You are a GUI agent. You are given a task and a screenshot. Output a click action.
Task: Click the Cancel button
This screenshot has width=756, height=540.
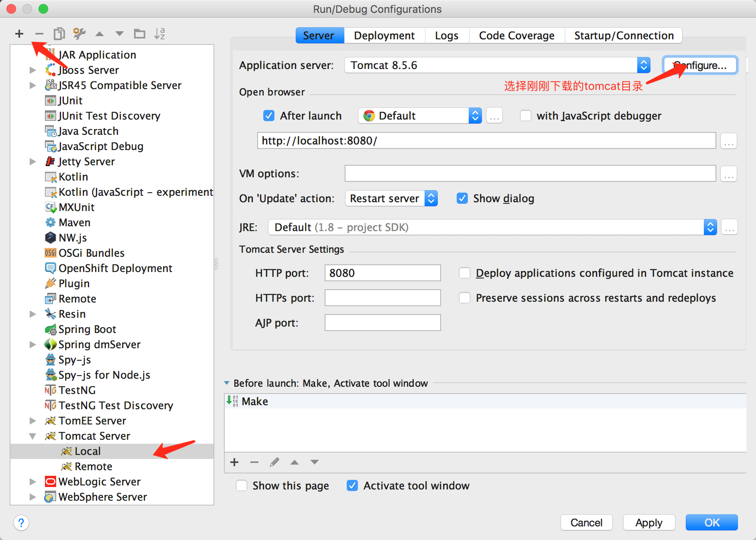pyautogui.click(x=586, y=523)
